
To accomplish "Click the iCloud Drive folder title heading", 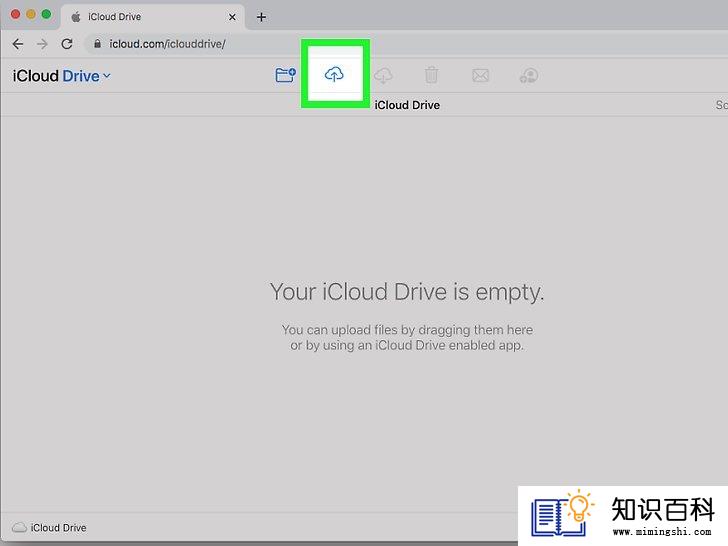I will 407,105.
